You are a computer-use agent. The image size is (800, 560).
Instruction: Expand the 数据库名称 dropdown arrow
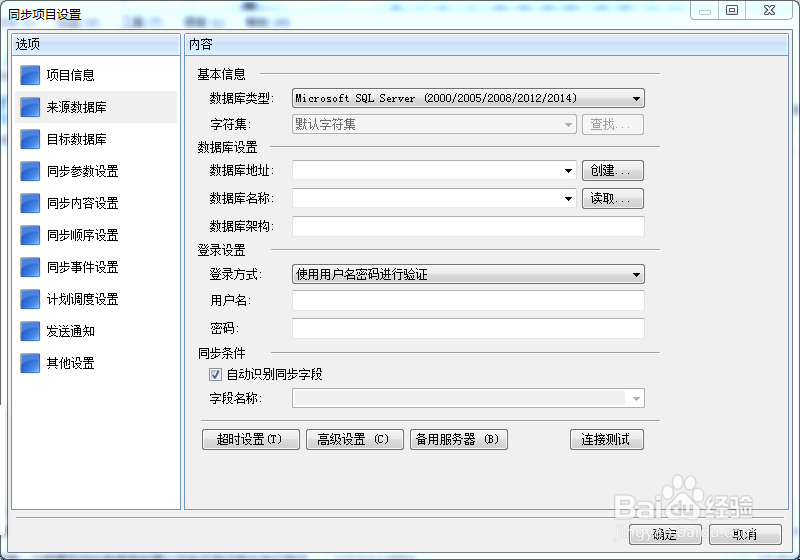point(568,198)
